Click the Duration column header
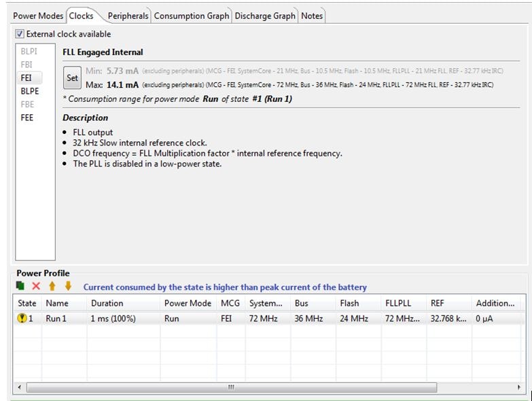The height and width of the screenshot is (401, 532). tap(107, 303)
